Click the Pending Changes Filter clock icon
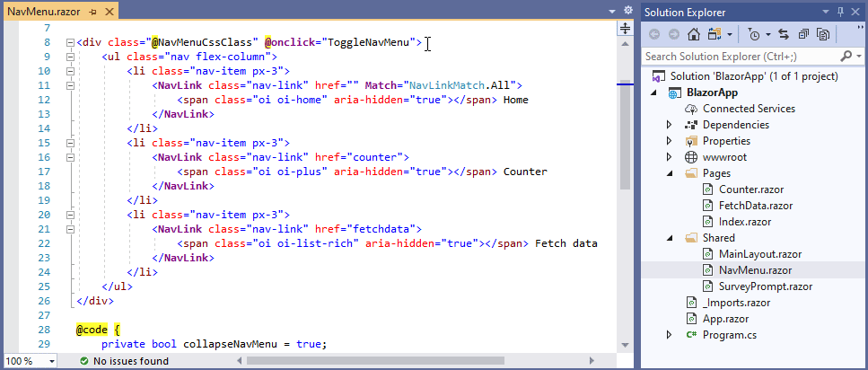Screen dimensions: 868x370 754,34
